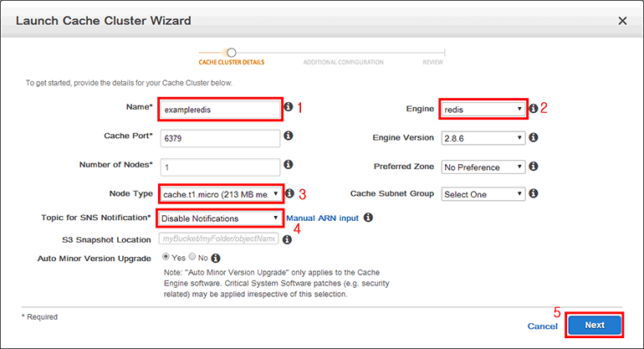Click the info icon beside Node Type dropdown
The image size is (644, 349).
pyautogui.click(x=289, y=193)
